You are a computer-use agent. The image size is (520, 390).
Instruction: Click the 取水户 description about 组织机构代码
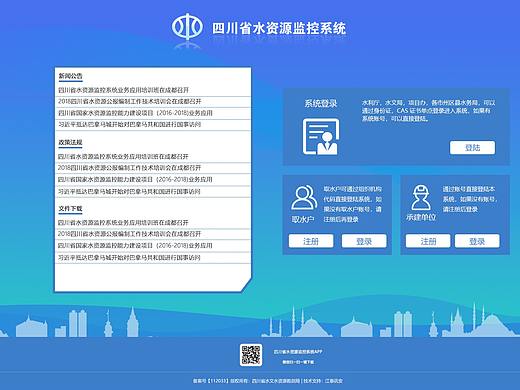[x=353, y=204]
